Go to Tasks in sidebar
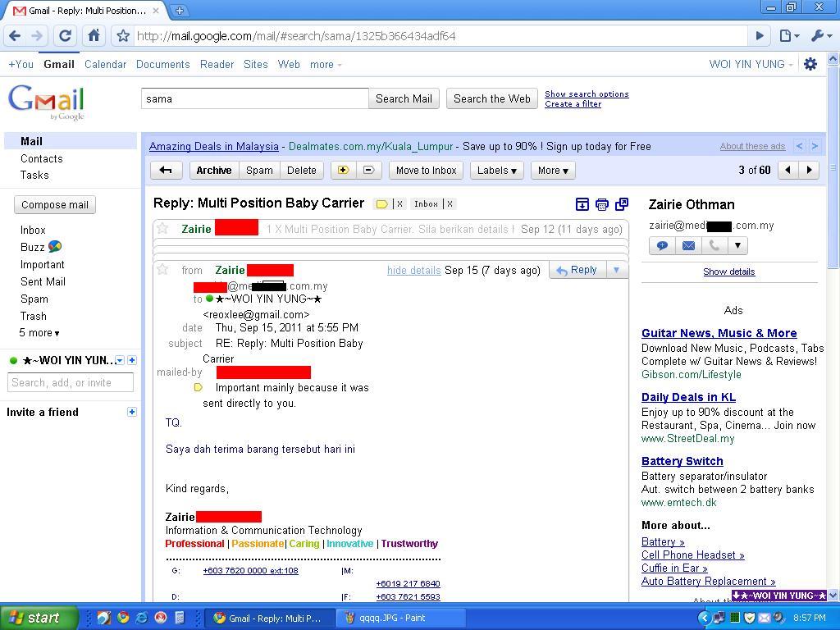The height and width of the screenshot is (630, 840). (34, 176)
